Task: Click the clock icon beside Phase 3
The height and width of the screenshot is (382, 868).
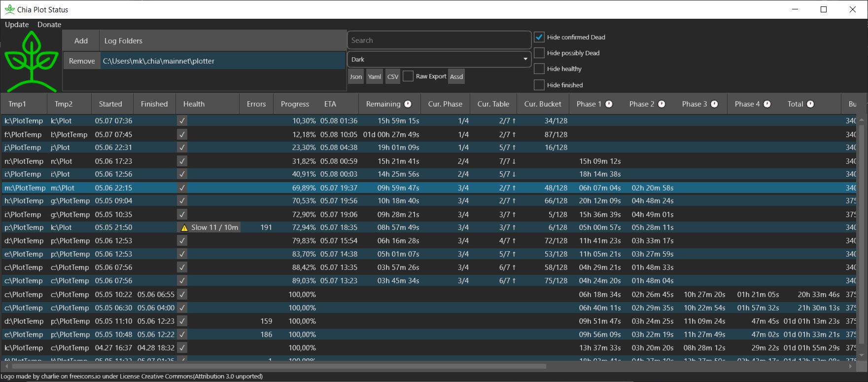Action: point(714,104)
